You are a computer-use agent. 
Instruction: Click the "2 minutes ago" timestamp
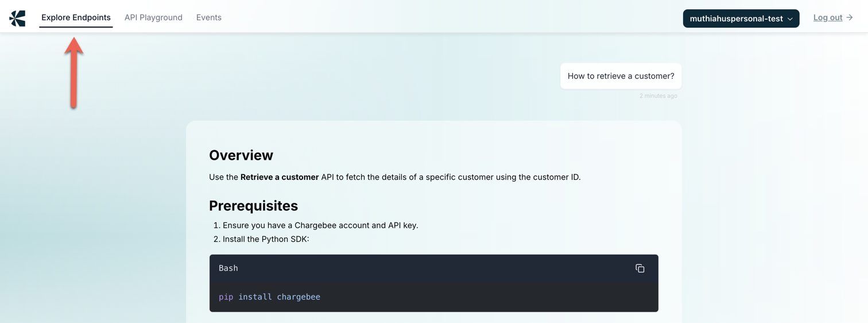click(x=658, y=96)
